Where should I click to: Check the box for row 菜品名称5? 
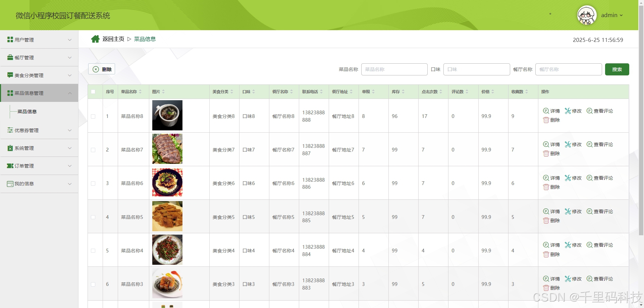pos(93,217)
